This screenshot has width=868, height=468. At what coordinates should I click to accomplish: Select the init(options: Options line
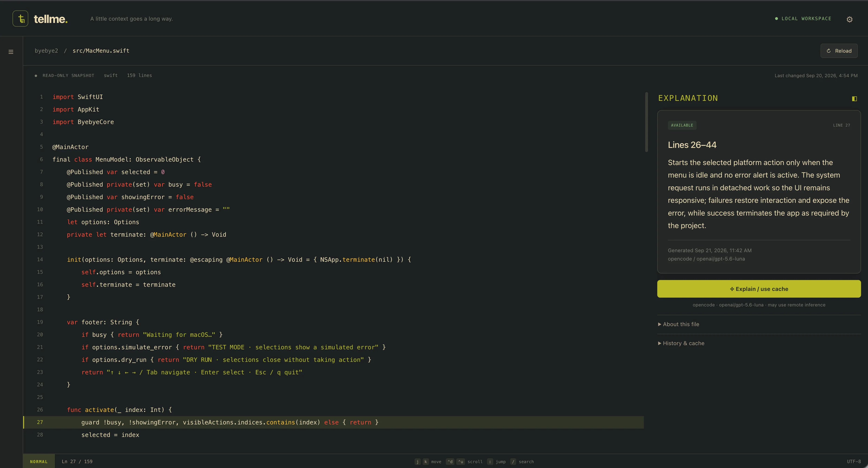333,260
